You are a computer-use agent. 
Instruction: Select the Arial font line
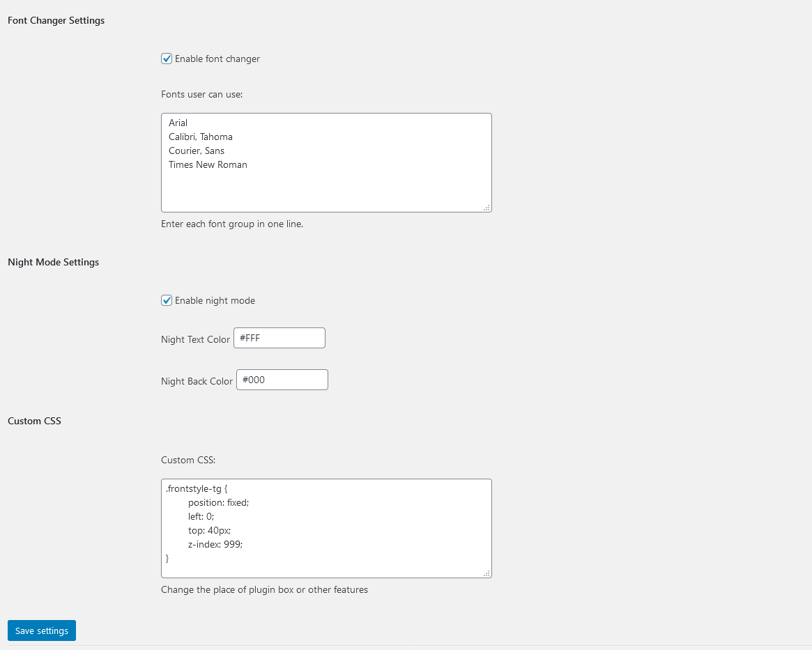[178, 123]
